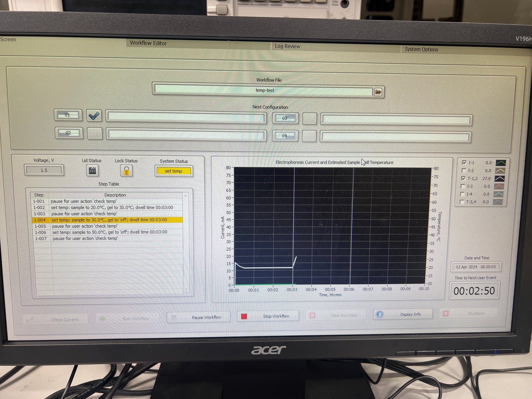Click the blue question mark Display Info icon
The width and height of the screenshot is (532, 399).
click(379, 315)
